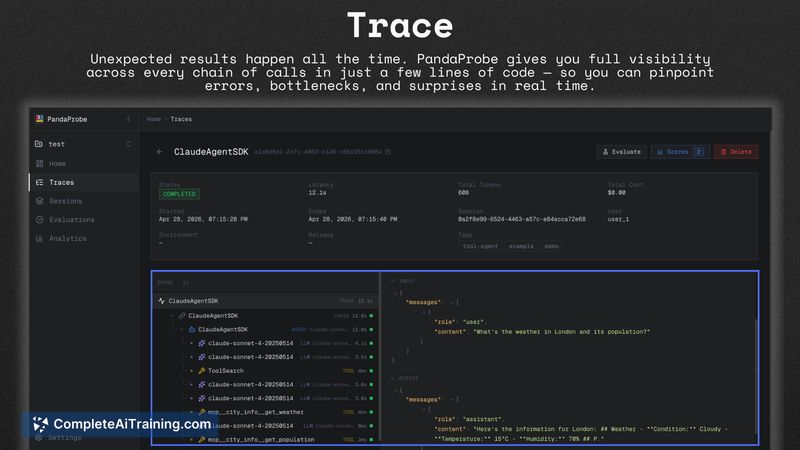Click sparkle icon of the 4.1s LLM span
The image size is (800, 450).
(x=202, y=343)
